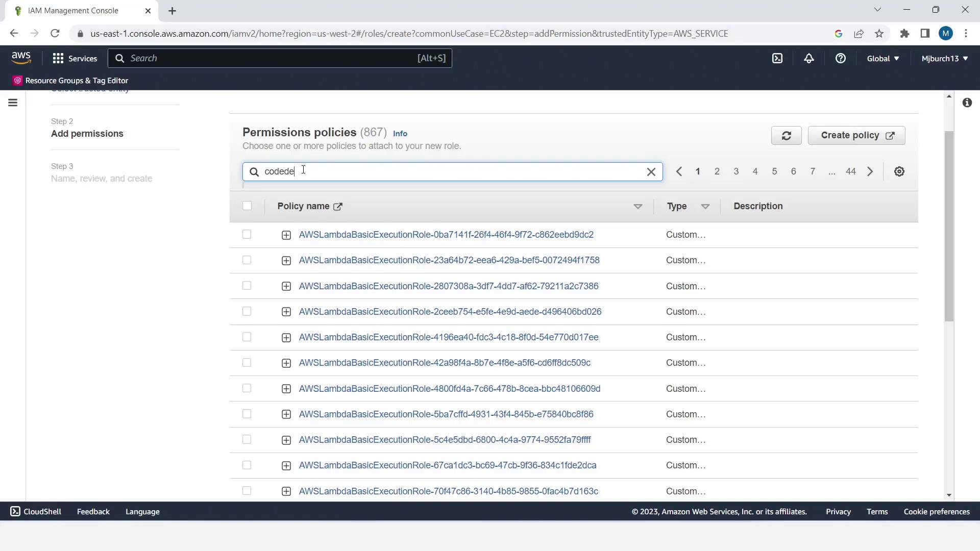Screen dimensions: 980x551
Task: Open the Services menu
Action: pos(75,58)
